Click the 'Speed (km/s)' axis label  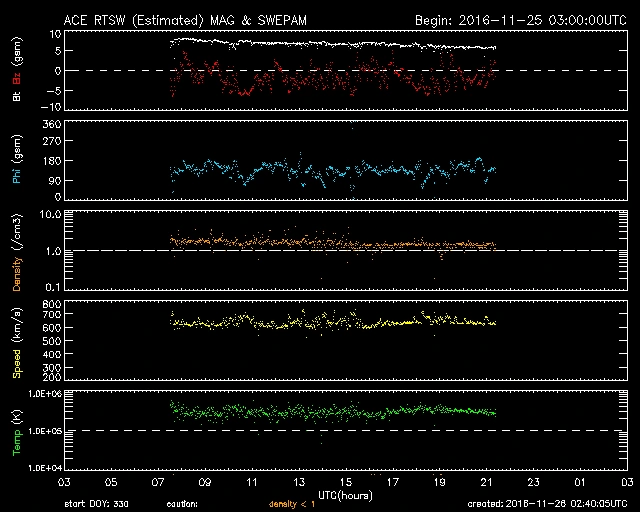pos(17,342)
